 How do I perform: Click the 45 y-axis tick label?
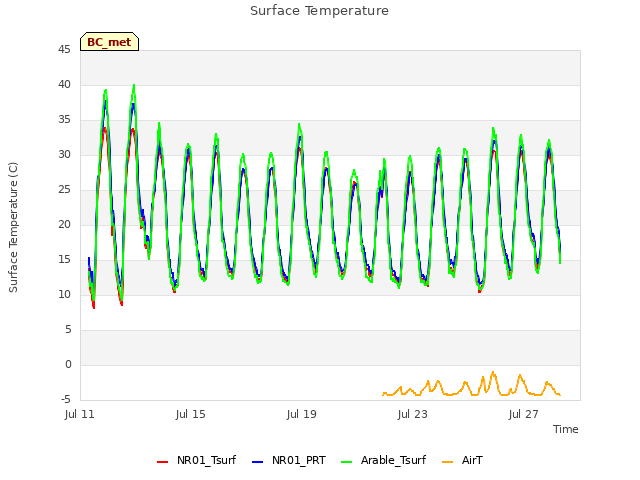coord(64,49)
